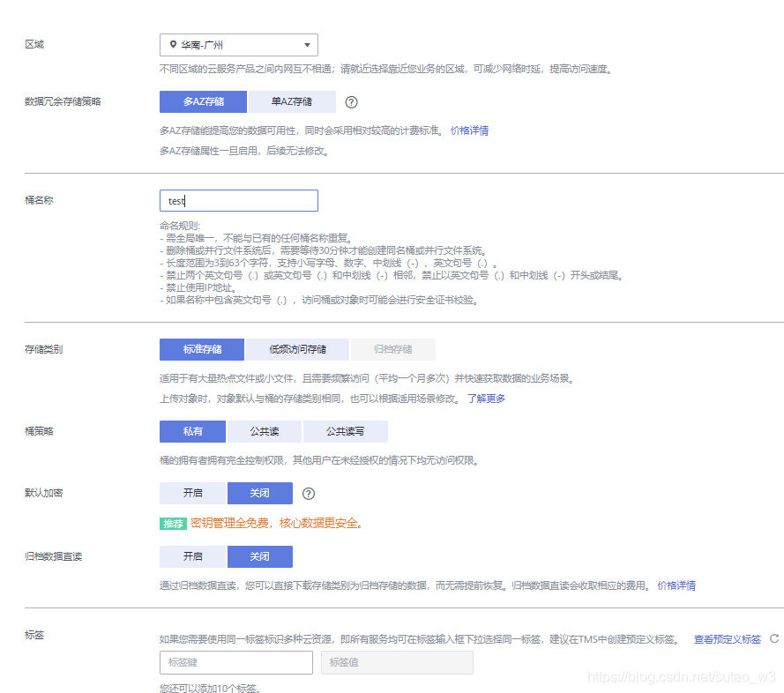Click the dropdown arrow in region selector

tap(307, 45)
